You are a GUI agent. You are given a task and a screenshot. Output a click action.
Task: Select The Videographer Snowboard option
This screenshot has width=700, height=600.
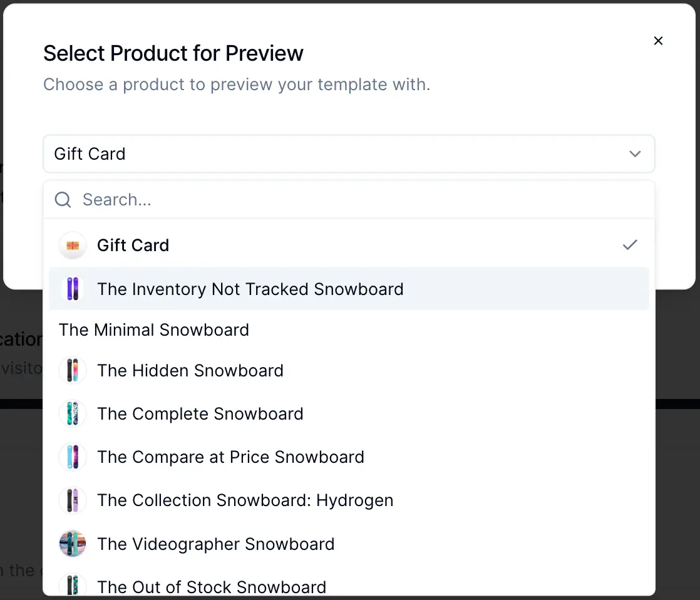click(216, 544)
